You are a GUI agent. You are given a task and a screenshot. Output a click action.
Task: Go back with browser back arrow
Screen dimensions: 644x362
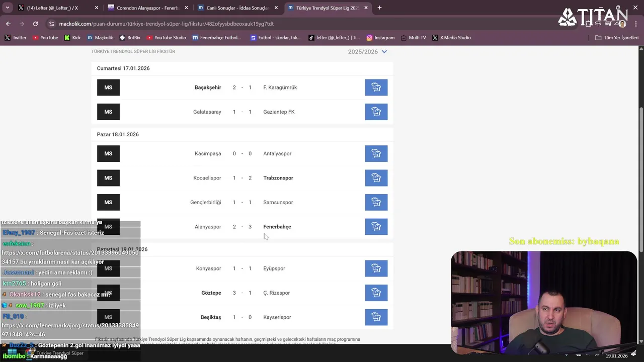[x=8, y=24]
